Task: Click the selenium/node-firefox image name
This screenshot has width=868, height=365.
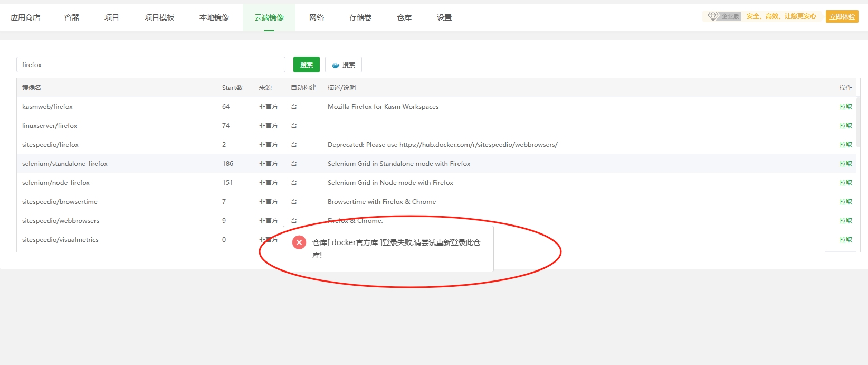Action: point(56,183)
